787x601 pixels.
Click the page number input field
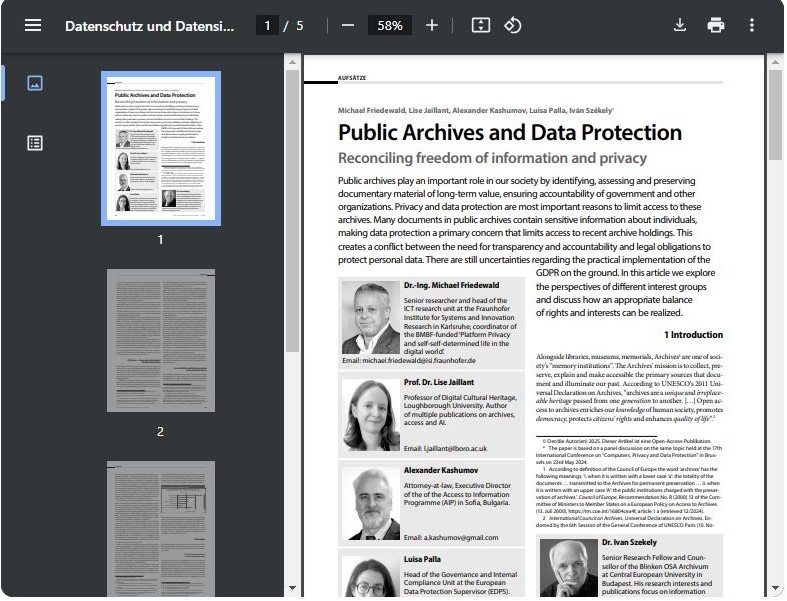coord(266,26)
